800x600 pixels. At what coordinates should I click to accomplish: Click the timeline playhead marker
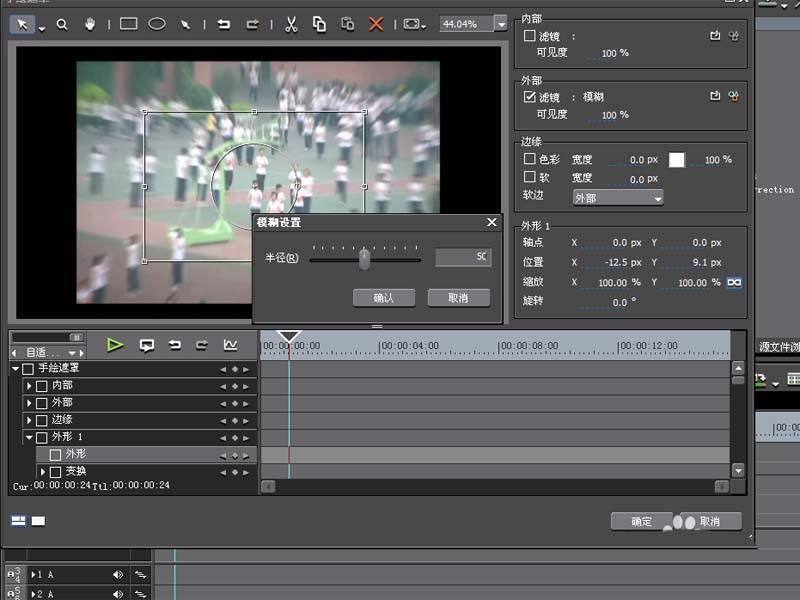(289, 336)
